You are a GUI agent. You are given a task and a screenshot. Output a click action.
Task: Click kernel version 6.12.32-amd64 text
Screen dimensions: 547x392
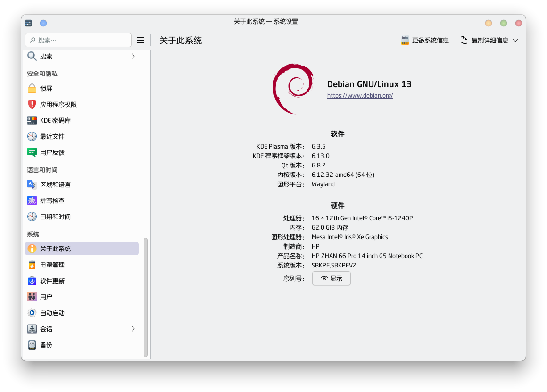tap(343, 175)
